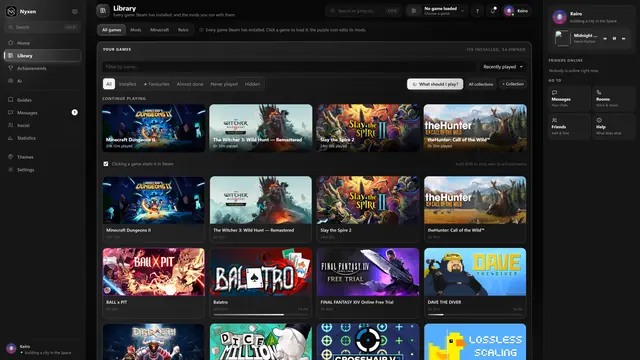This screenshot has height=360, width=640.
Task: Focus the sidebar Search field
Action: point(42,27)
